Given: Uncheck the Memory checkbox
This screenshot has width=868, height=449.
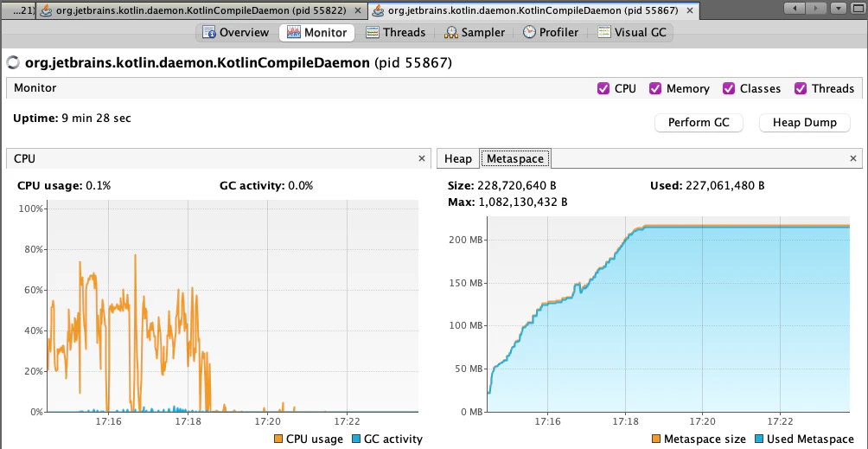Looking at the screenshot, I should click(x=655, y=88).
